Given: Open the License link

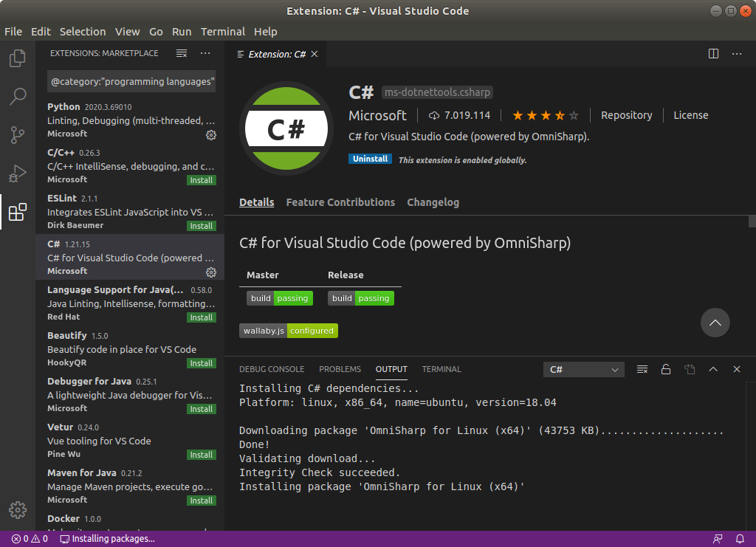Looking at the screenshot, I should [x=691, y=115].
